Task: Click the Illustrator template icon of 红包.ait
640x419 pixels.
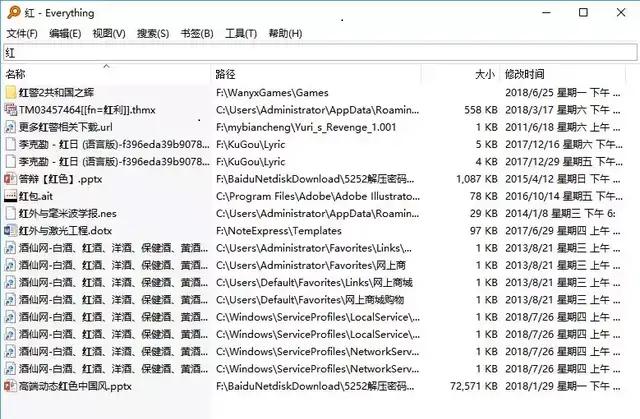Action: tap(11, 196)
